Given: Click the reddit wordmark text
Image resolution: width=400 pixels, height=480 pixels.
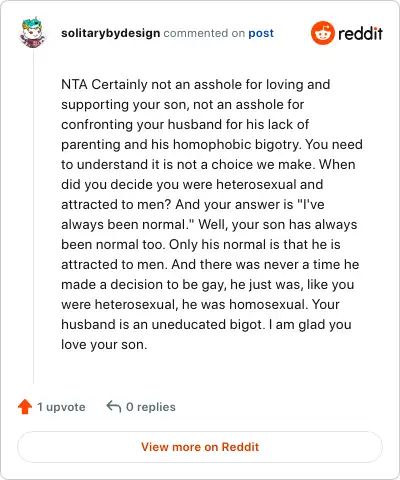Looking at the screenshot, I should 360,33.
